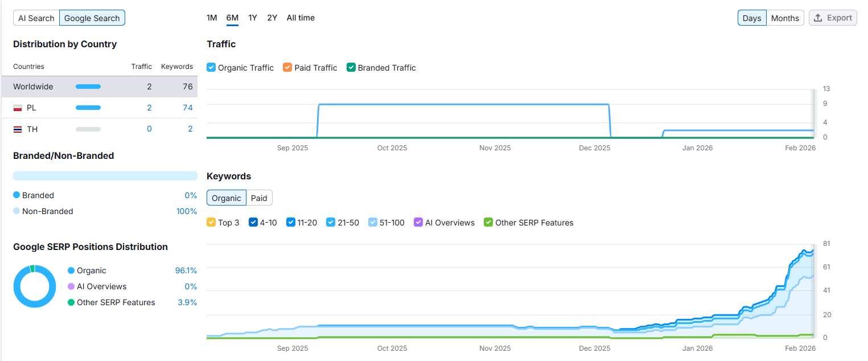
Task: Uncheck the Other SERP Features filter
Action: pyautogui.click(x=488, y=222)
